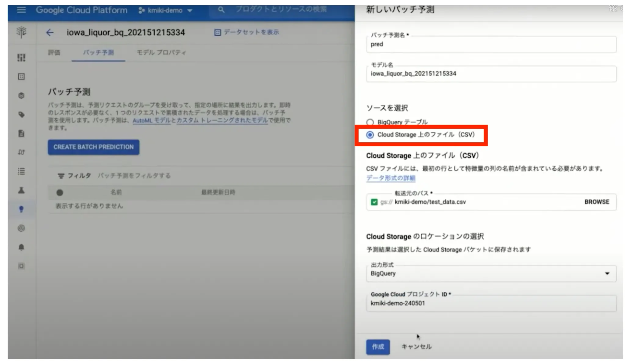Open the hamburger navigation menu
Image resolution: width=628 pixels, height=364 pixels.
pyautogui.click(x=21, y=10)
